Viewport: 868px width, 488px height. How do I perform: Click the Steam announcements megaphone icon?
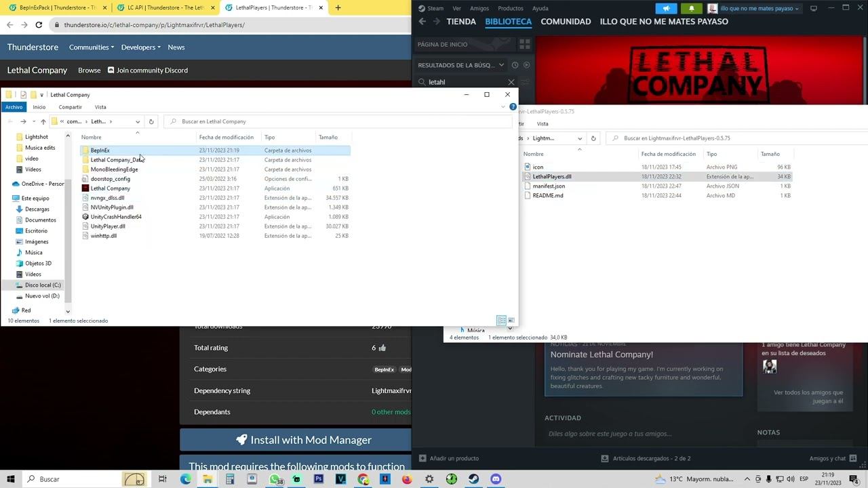pyautogui.click(x=666, y=8)
